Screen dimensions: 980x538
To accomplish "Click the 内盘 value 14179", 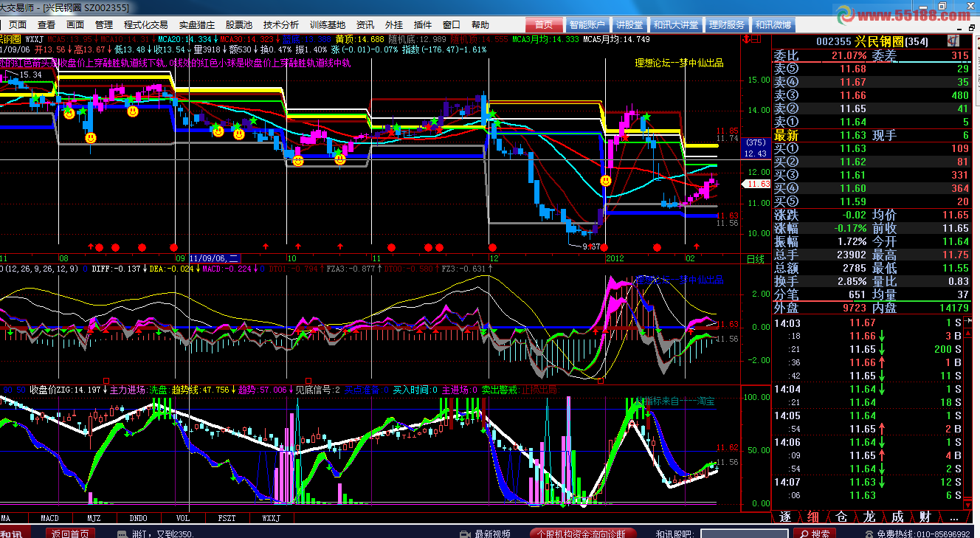I will [953, 308].
